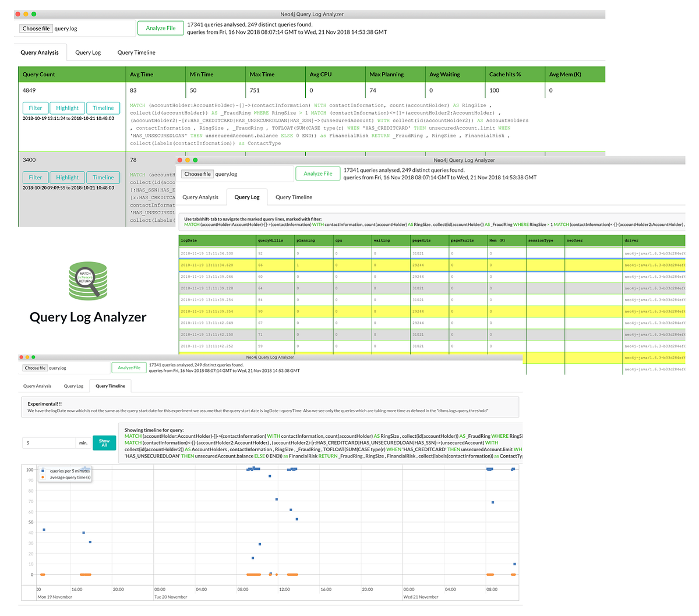Click the Analyze File button in main window
The width and height of the screenshot is (699, 616).
[160, 27]
